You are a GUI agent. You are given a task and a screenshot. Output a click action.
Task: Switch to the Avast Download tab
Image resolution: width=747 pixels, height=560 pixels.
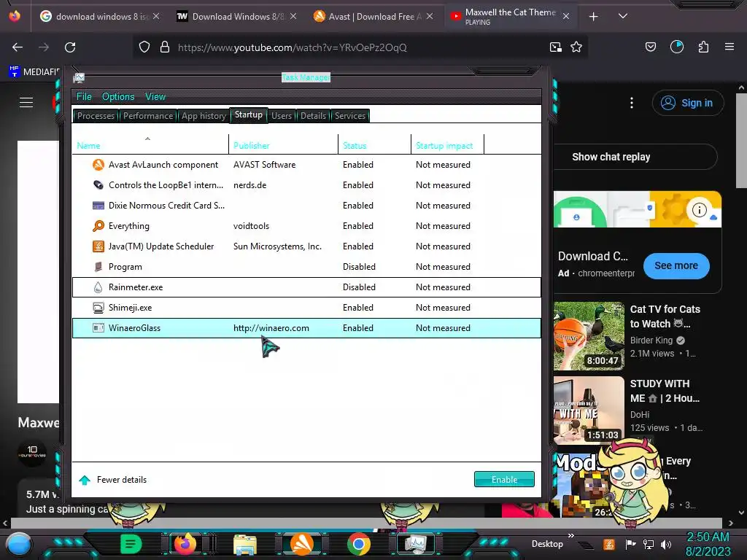[374, 16]
